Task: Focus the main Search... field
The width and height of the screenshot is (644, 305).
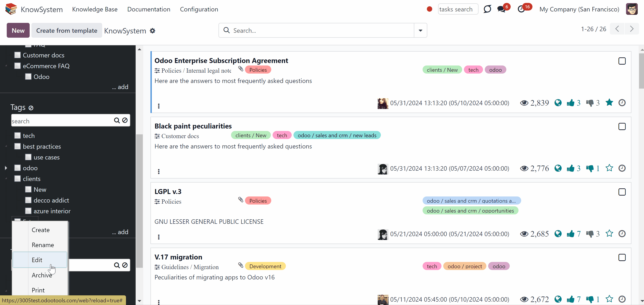Action: (x=317, y=30)
